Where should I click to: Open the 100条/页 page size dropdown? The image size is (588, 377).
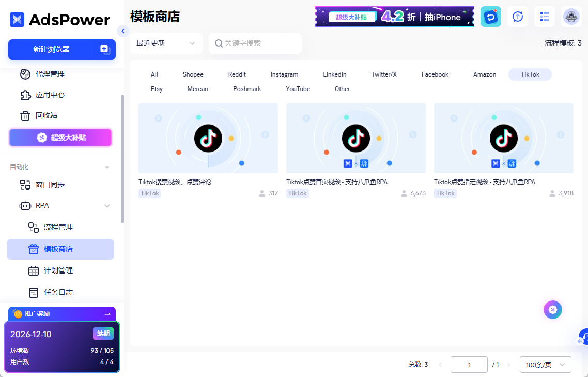(x=545, y=365)
